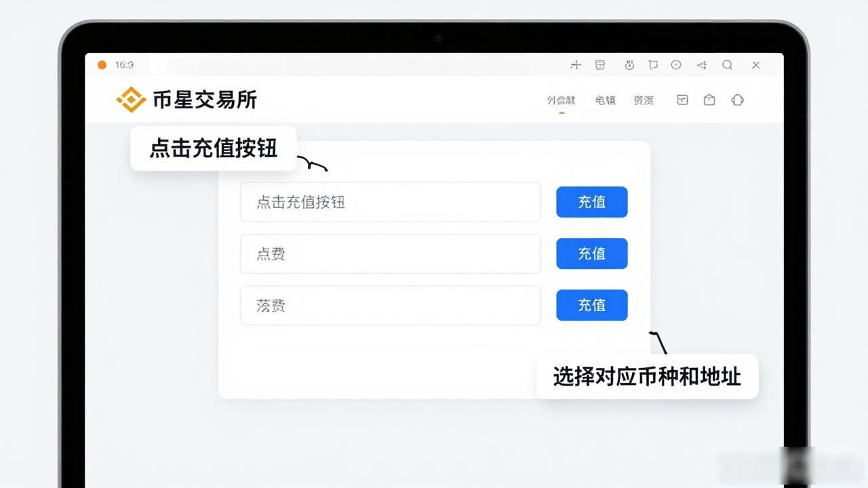Click the 16:3 time text

124,65
